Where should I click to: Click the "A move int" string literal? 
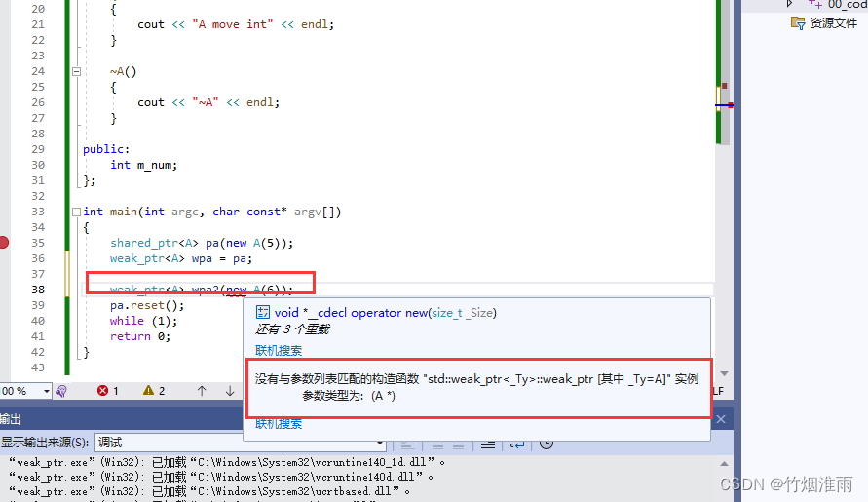click(233, 24)
